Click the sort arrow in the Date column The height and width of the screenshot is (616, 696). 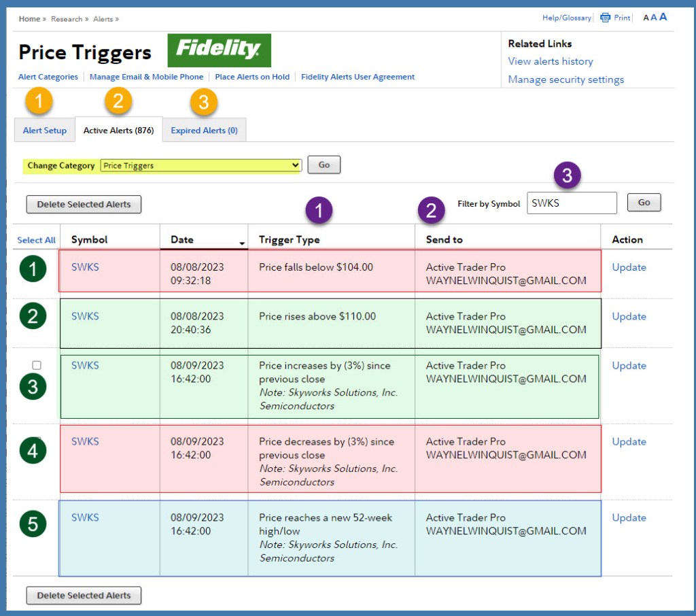tap(242, 243)
